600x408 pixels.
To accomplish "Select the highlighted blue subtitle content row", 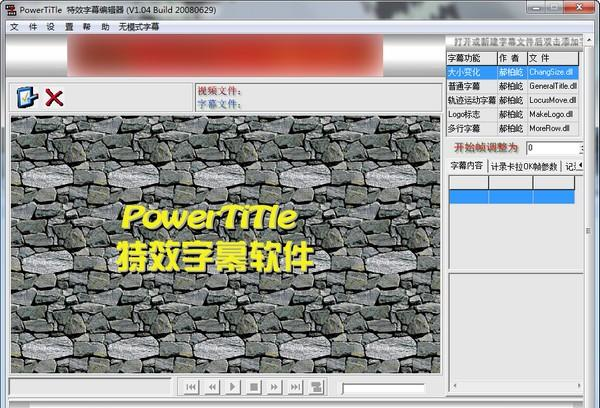I will click(512, 197).
